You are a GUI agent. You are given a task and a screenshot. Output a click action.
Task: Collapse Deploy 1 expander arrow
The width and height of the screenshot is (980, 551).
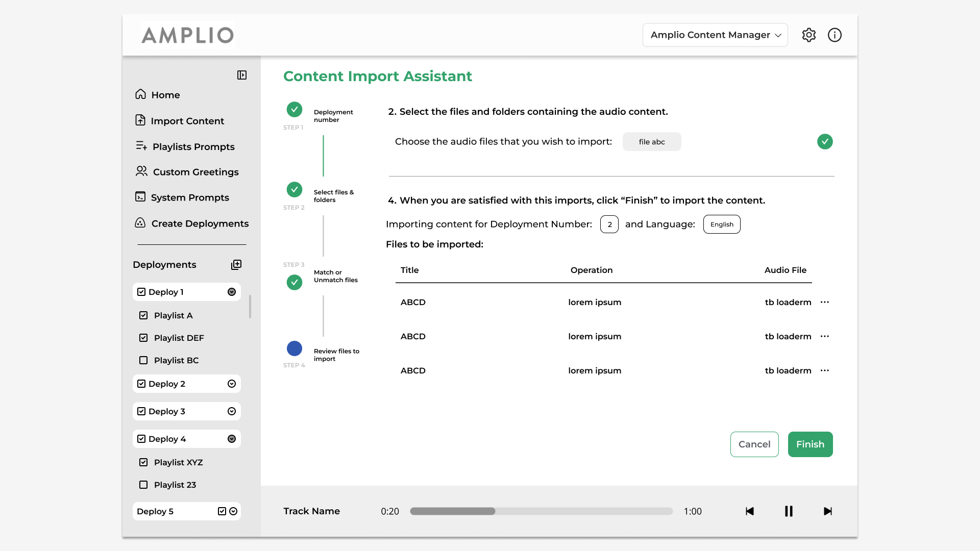(232, 292)
